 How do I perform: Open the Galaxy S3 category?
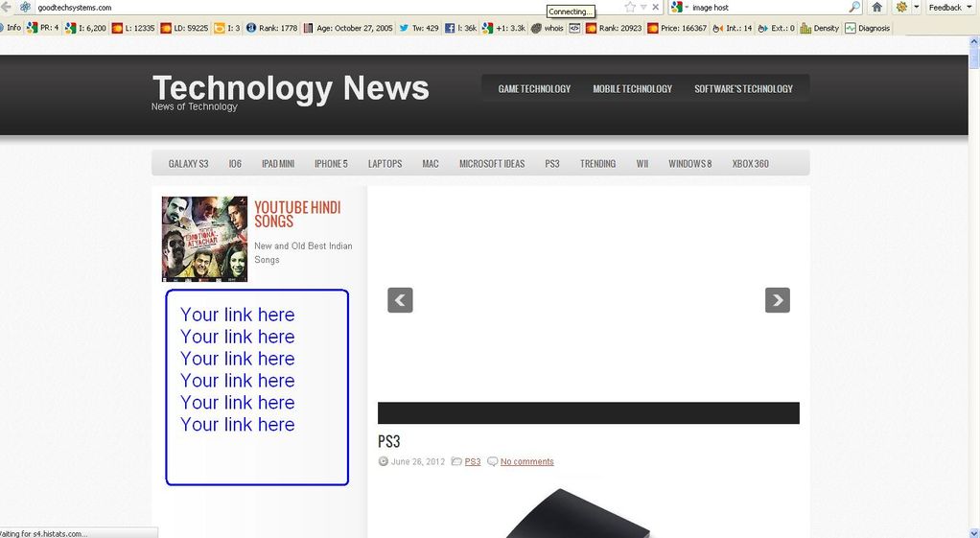(188, 164)
